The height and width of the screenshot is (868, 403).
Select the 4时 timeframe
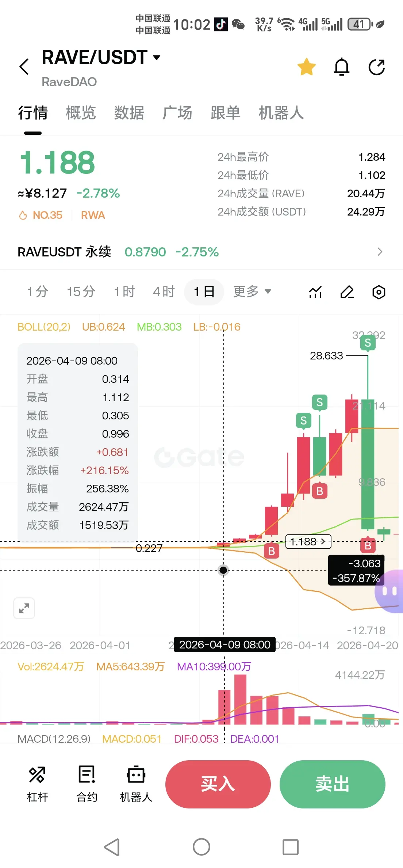tap(164, 292)
